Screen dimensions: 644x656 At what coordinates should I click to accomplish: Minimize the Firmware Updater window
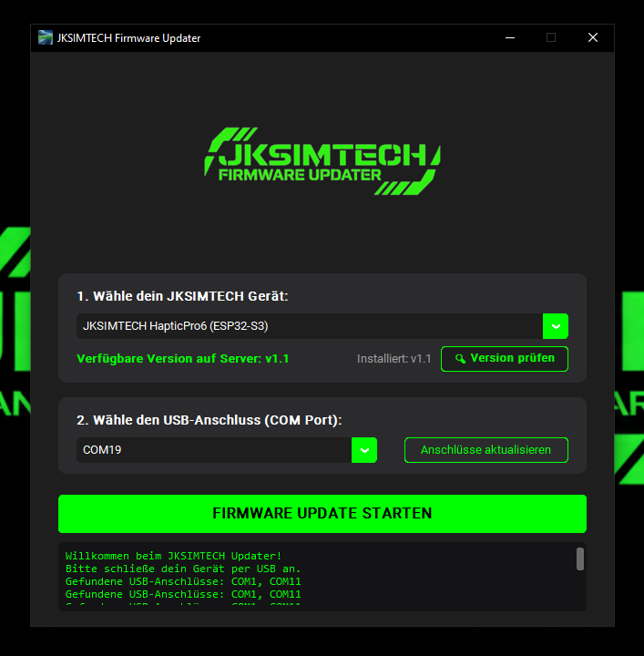[510, 37]
